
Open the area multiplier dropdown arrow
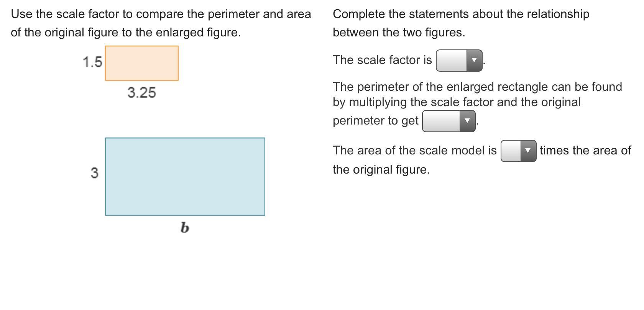coord(528,151)
